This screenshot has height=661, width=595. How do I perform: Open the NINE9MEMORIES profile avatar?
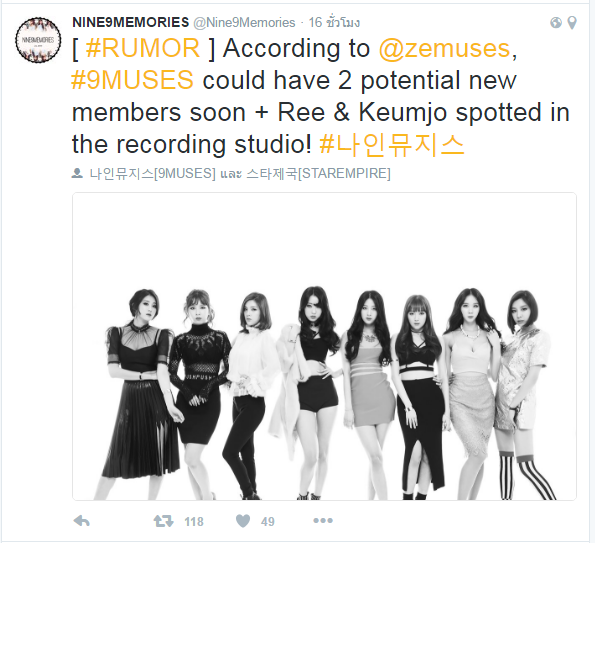pos(38,40)
